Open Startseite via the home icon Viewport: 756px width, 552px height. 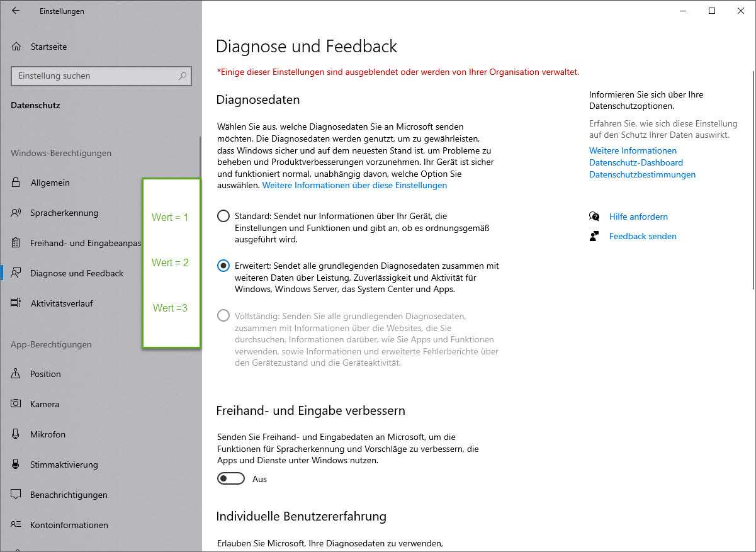pyautogui.click(x=17, y=47)
